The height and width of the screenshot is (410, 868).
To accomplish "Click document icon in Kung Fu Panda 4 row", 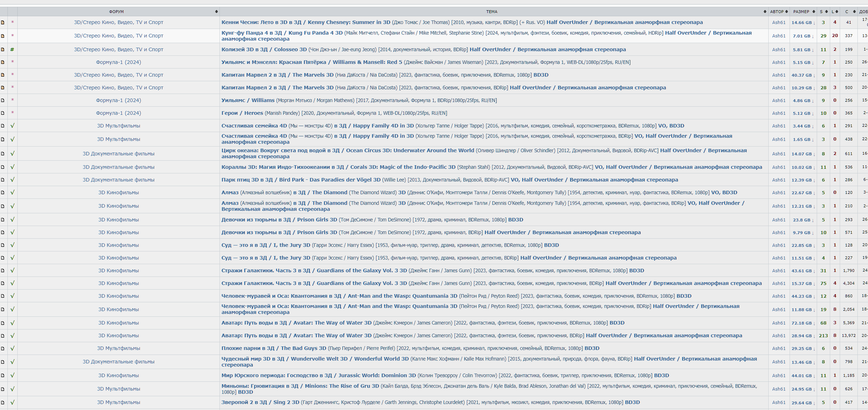I will pyautogui.click(x=2, y=36).
